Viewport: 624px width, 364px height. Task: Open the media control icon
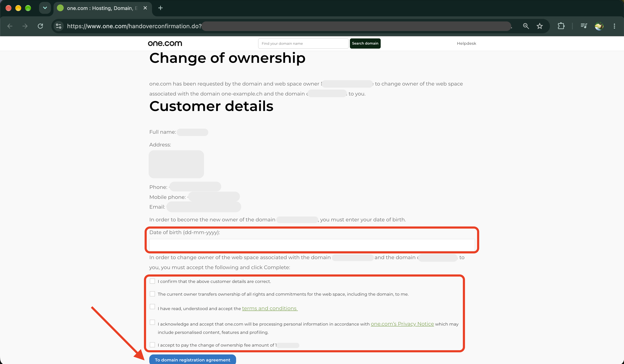(x=584, y=26)
